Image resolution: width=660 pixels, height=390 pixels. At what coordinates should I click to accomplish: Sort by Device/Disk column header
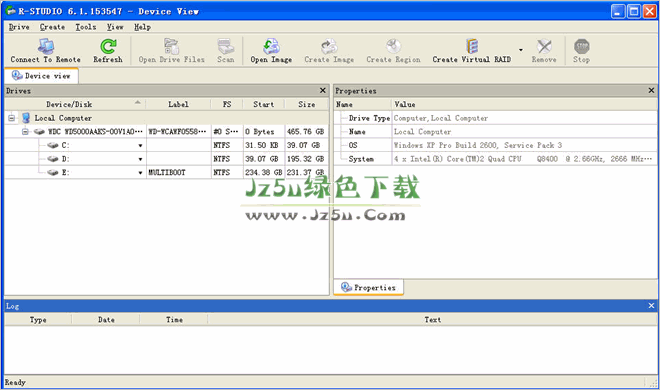[x=75, y=104]
